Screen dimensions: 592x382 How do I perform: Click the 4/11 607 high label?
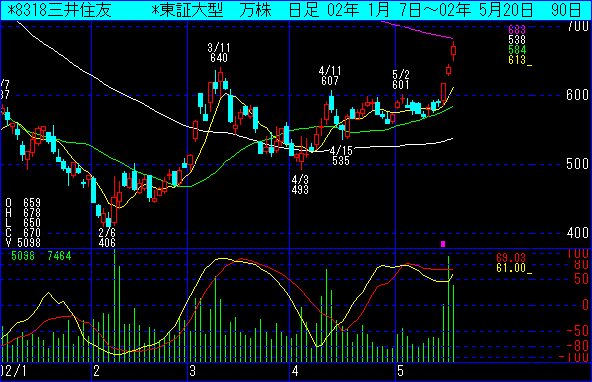point(330,75)
